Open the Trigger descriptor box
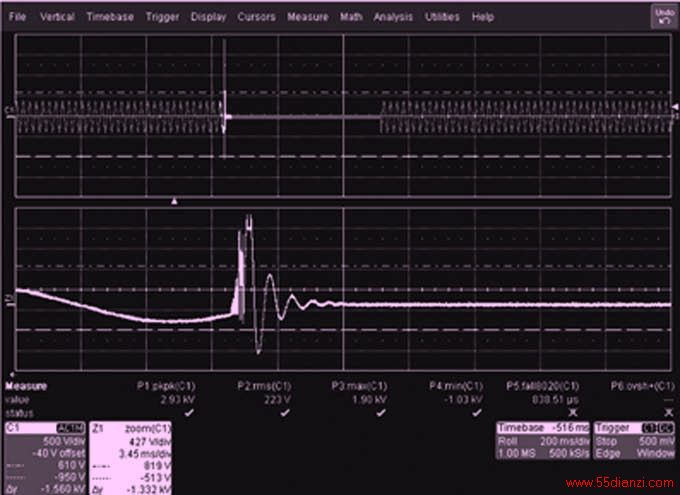This screenshot has height=495, width=680. pyautogui.click(x=634, y=440)
